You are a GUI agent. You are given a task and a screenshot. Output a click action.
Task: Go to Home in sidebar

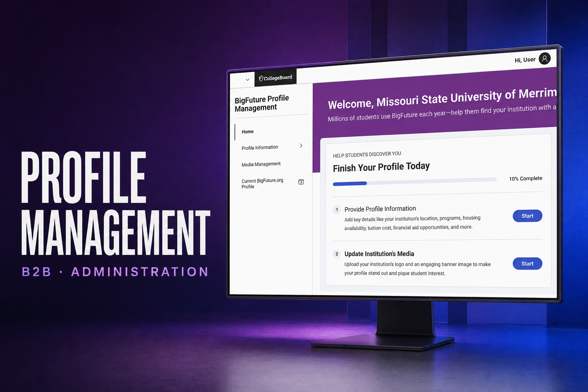[248, 132]
